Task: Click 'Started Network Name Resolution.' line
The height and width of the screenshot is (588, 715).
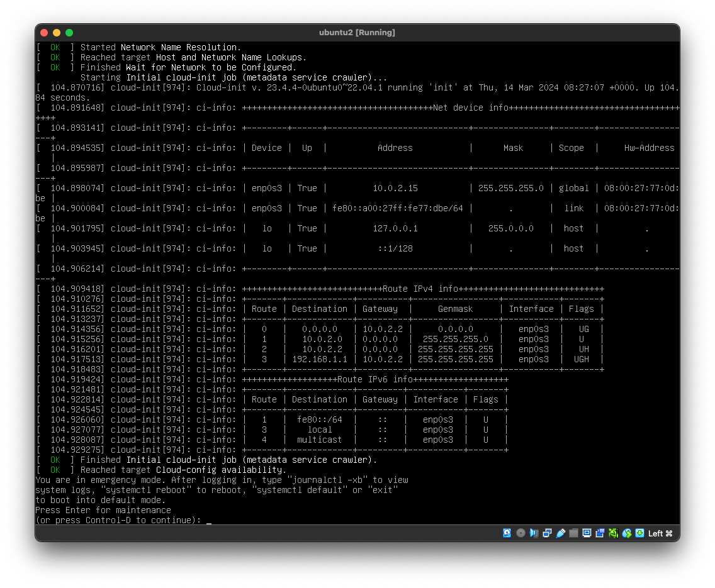Action: [160, 47]
